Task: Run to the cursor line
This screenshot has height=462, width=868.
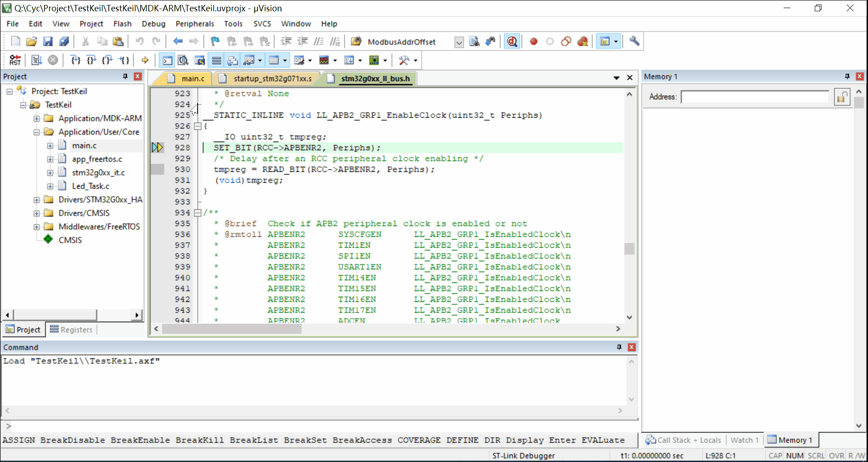Action: click(124, 60)
